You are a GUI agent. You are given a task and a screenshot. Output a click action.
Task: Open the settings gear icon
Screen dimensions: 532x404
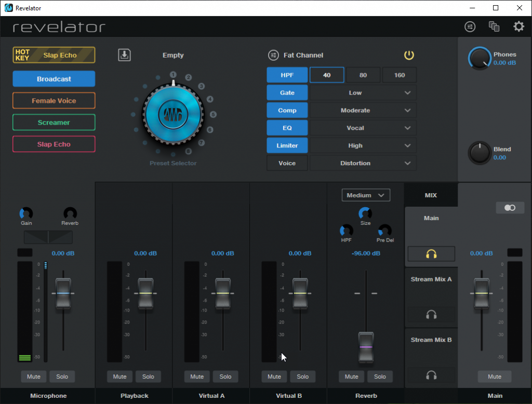click(518, 26)
